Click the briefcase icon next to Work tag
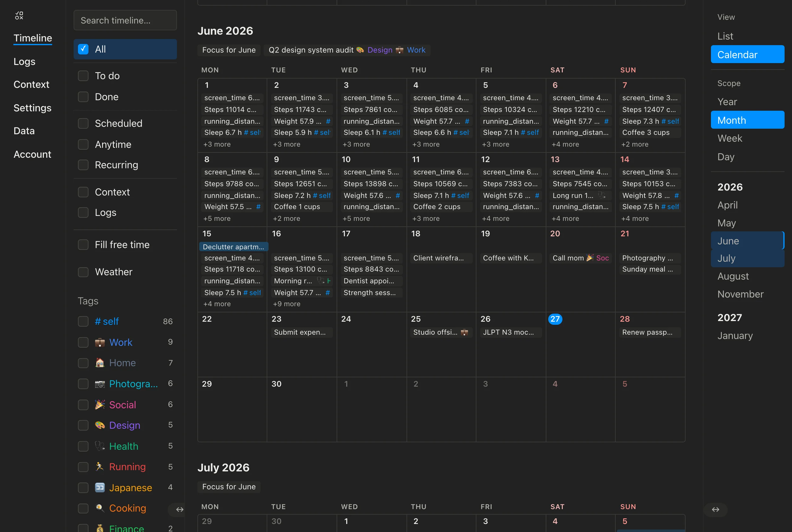The width and height of the screenshot is (792, 532). click(100, 342)
